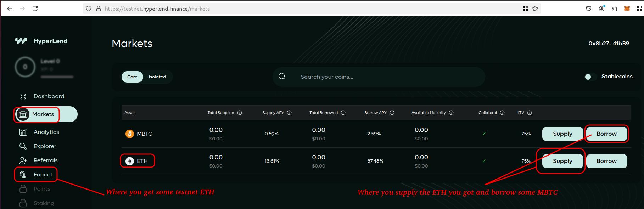Viewport: 644px width, 209px height.
Task: Click Borrow for ETH
Action: (607, 161)
